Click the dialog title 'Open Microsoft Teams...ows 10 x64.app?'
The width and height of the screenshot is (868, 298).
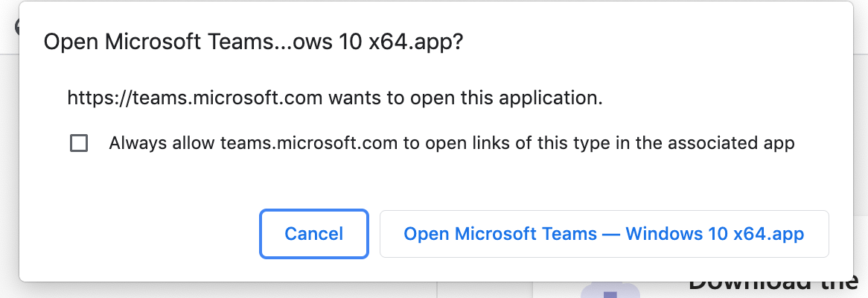point(253,42)
